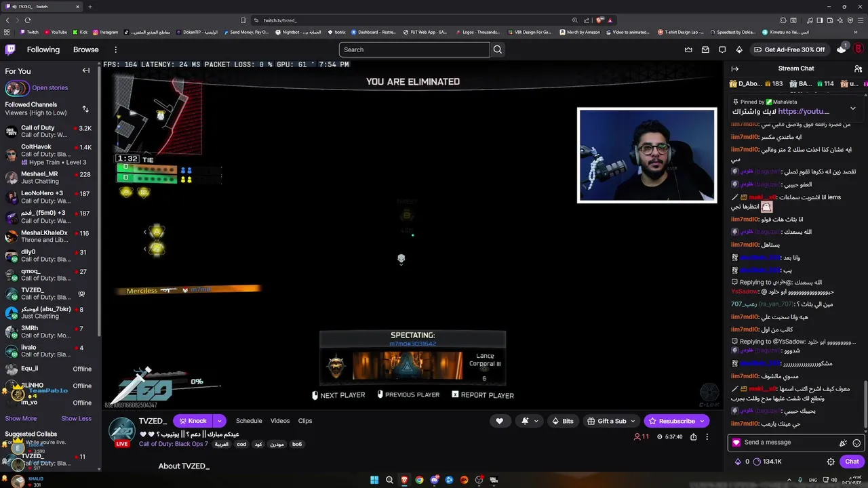Switch to the TVZED_ - Twitch browser tab
868x488 pixels.
(41, 7)
